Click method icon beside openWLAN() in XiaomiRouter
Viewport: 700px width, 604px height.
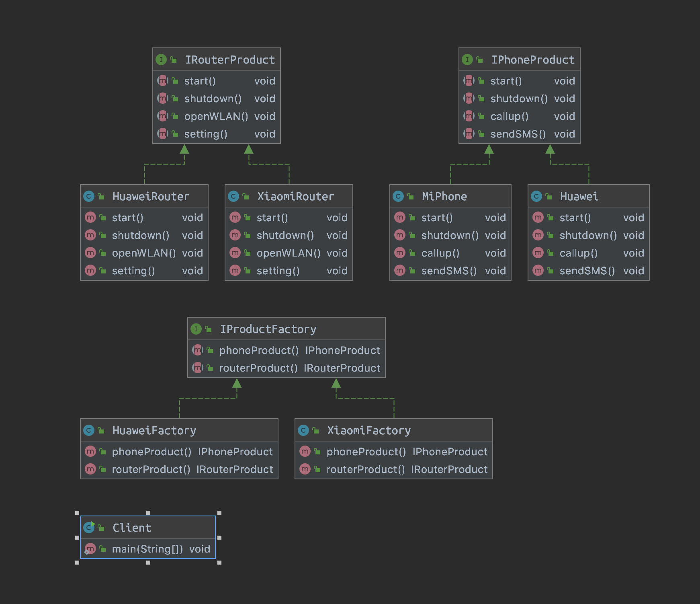pos(235,253)
